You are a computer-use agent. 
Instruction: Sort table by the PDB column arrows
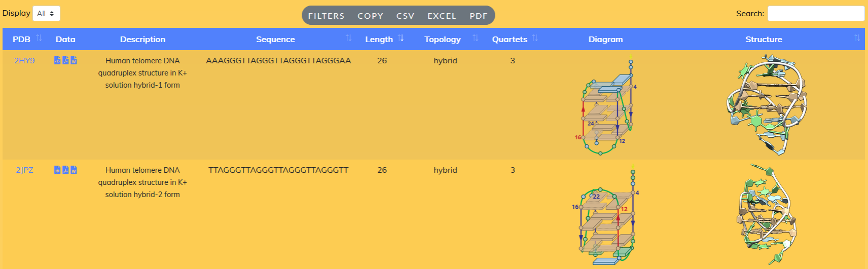pyautogui.click(x=39, y=39)
